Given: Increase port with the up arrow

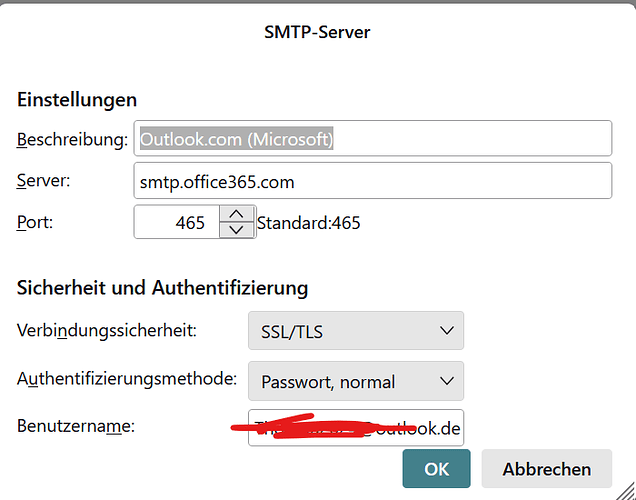Looking at the screenshot, I should (236, 214).
